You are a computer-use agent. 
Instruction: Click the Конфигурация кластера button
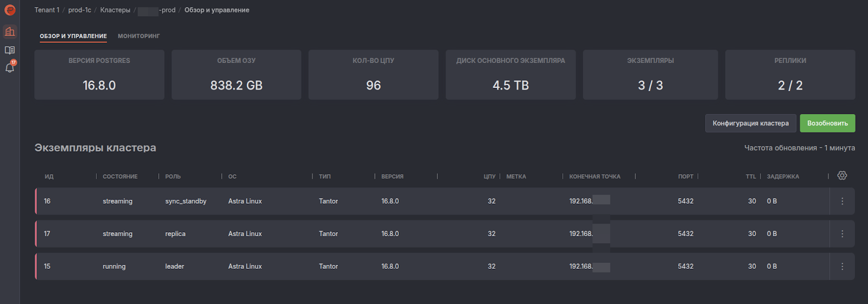(750, 123)
